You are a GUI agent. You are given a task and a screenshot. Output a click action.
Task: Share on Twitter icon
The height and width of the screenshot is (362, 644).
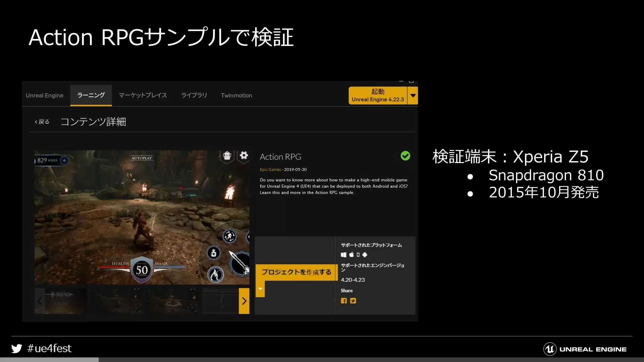tap(353, 301)
